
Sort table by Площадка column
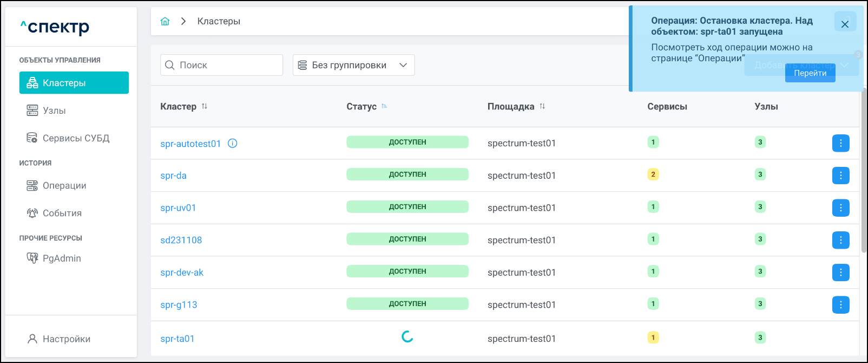[x=542, y=106]
